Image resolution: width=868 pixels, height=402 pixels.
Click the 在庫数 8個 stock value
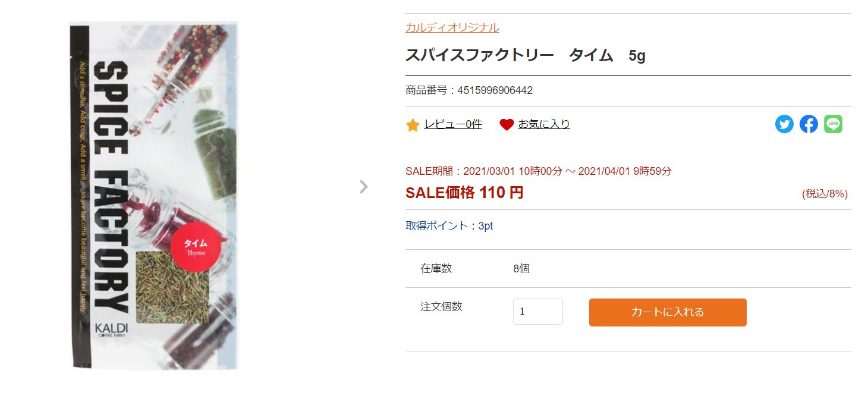point(521,268)
